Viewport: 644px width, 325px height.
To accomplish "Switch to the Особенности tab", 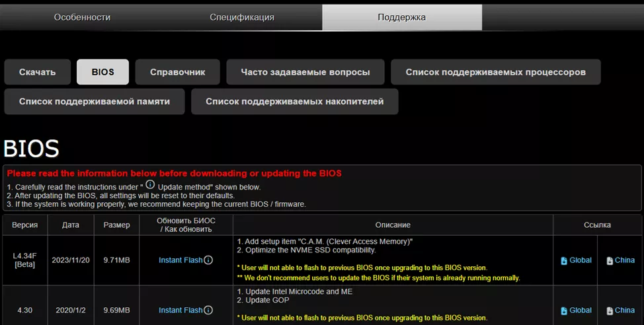I will click(x=82, y=17).
